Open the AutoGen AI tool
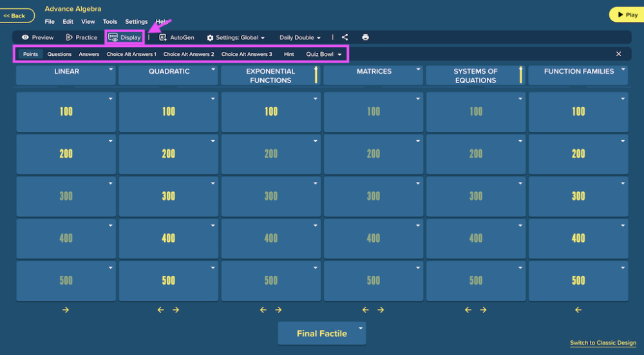The height and width of the screenshot is (355, 644). pos(176,37)
